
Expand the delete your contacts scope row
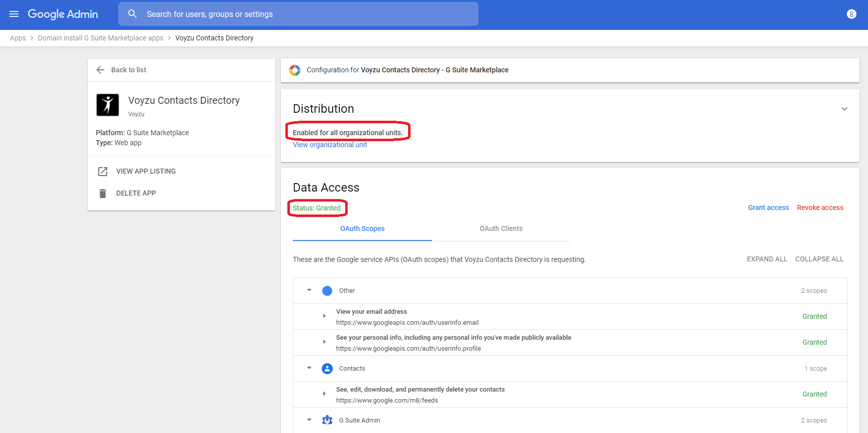point(324,394)
